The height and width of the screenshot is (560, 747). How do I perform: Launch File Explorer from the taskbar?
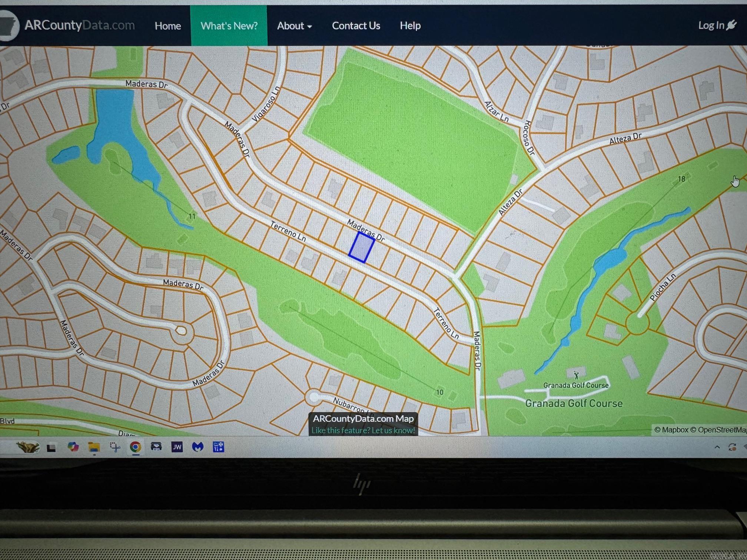click(x=94, y=447)
